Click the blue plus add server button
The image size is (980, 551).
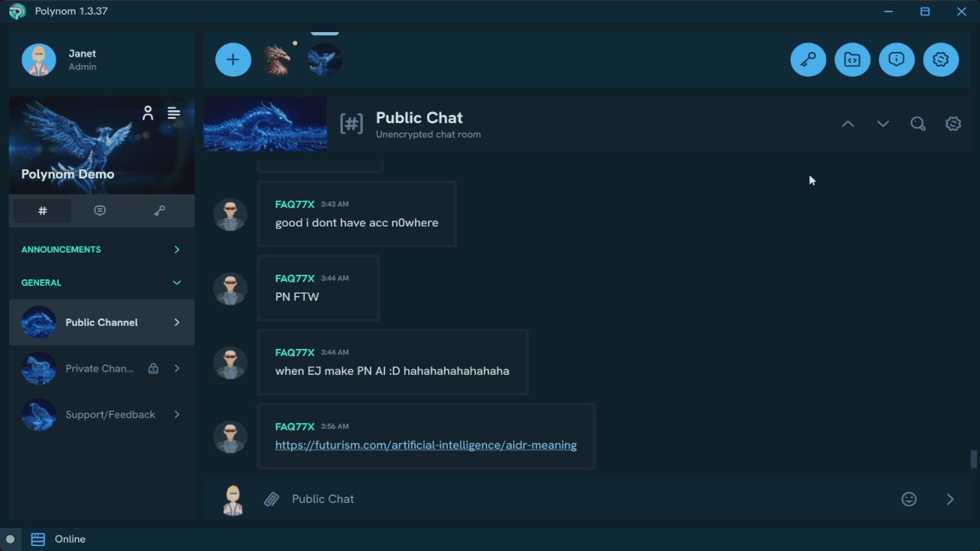point(234,60)
